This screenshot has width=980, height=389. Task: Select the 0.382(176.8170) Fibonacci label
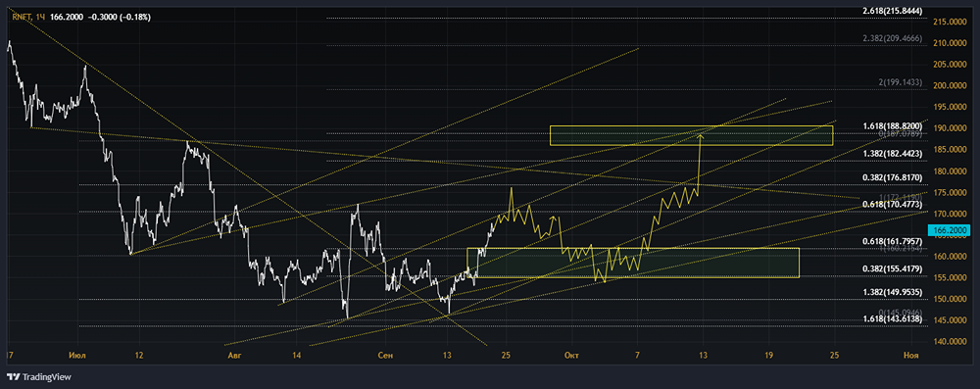click(x=892, y=177)
